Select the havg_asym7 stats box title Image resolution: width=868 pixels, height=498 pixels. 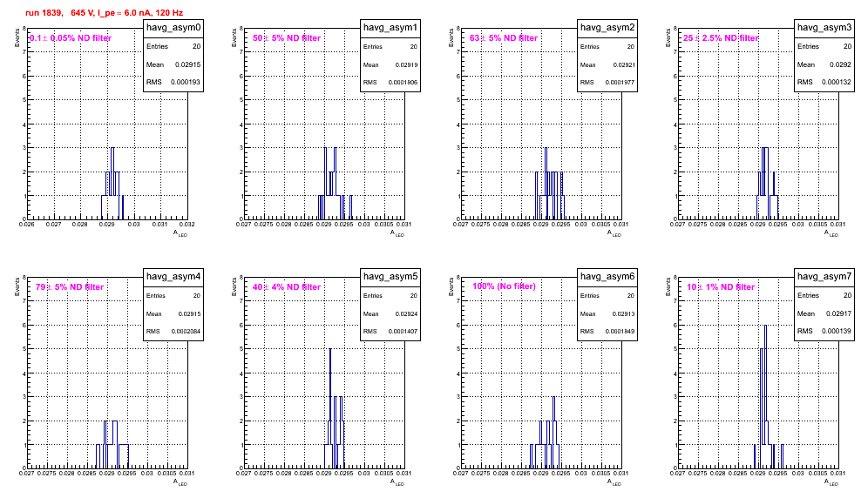[824, 277]
